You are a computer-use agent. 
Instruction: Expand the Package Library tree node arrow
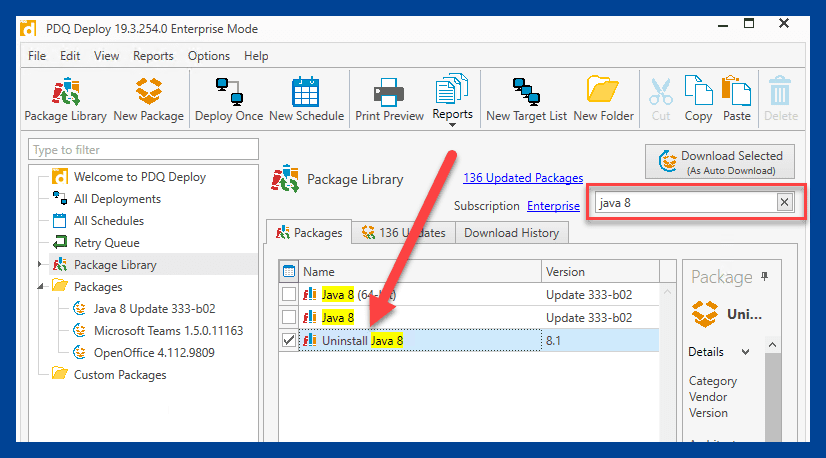(40, 265)
